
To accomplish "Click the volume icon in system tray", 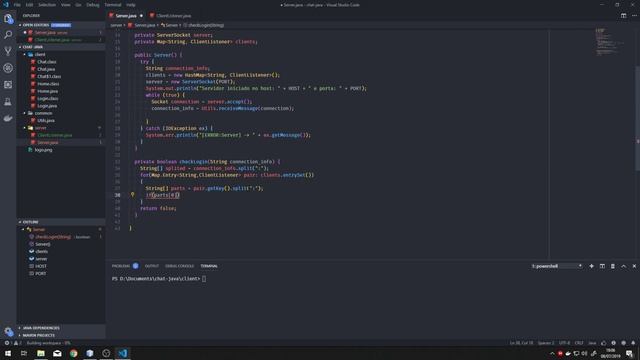I will [584, 353].
